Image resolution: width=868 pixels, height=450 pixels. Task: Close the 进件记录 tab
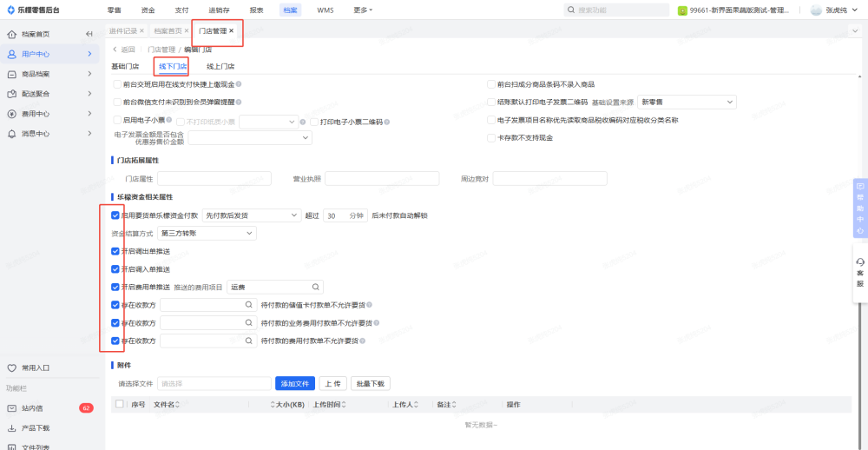pyautogui.click(x=141, y=31)
